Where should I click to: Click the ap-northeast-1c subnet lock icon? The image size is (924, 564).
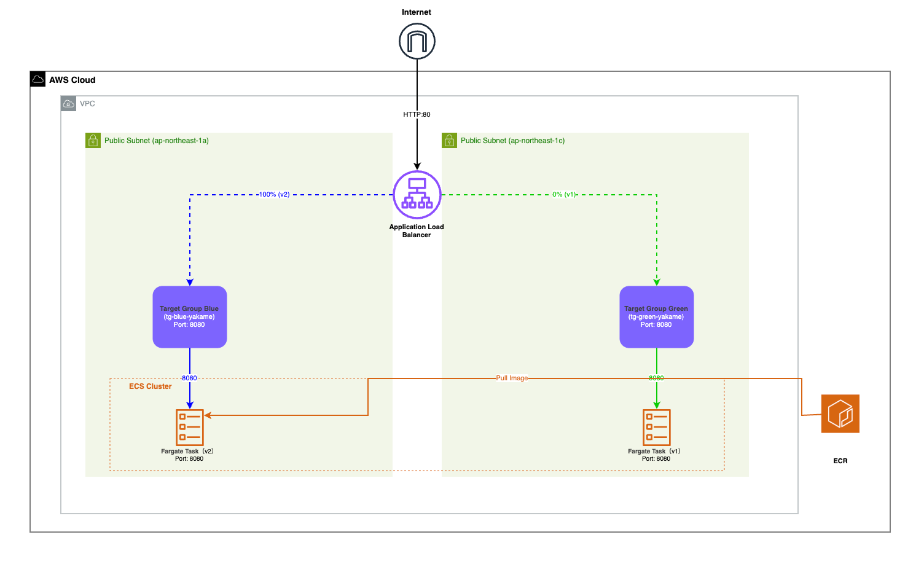pos(449,141)
